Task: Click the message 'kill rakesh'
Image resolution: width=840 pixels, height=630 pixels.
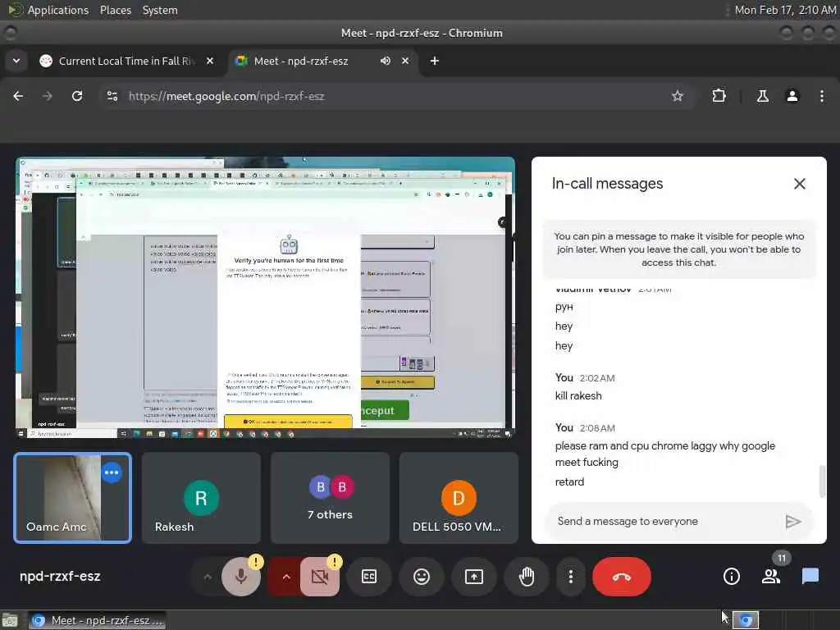Action: pyautogui.click(x=578, y=396)
